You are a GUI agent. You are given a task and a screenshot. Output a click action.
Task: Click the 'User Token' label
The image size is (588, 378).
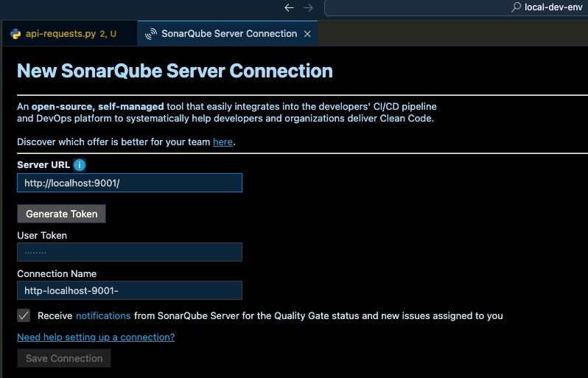coord(42,236)
